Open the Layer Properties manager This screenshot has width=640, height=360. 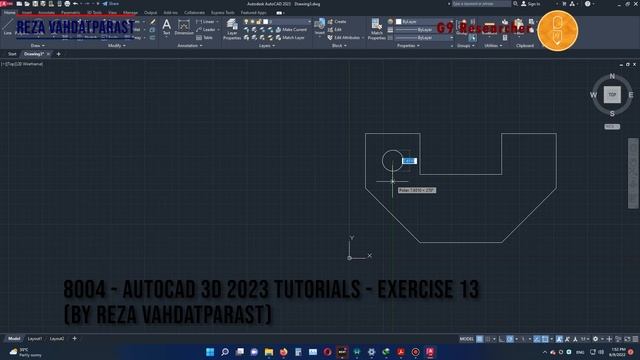click(x=232, y=29)
